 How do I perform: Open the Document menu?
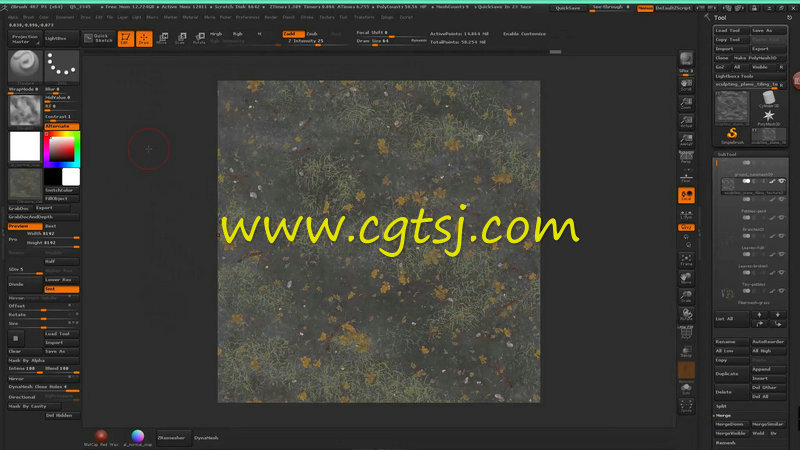coord(65,17)
